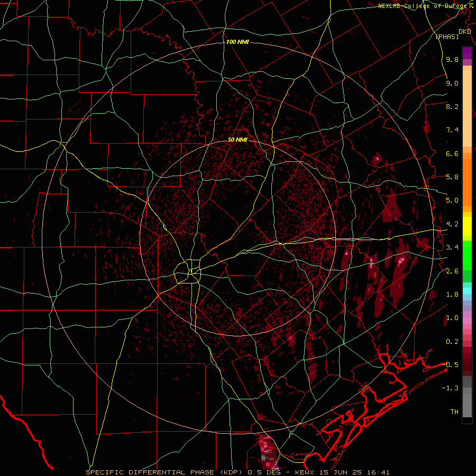Pick the pale peach segment of the color bar

tap(467, 108)
